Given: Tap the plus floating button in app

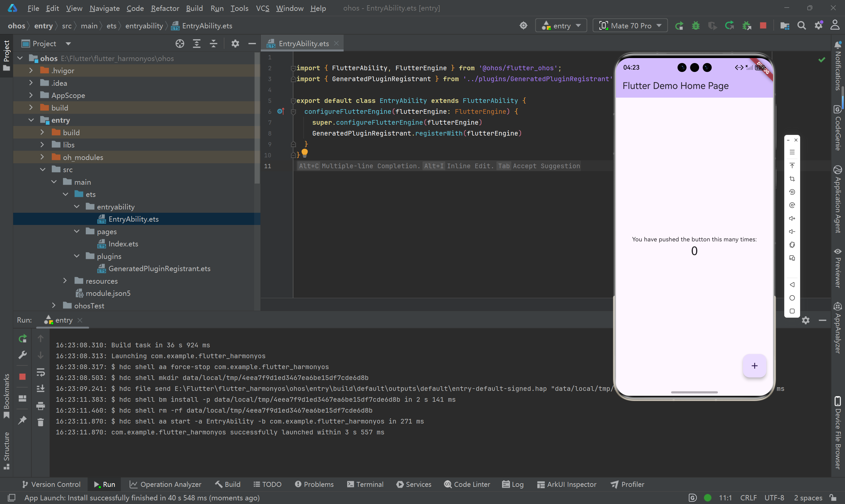Looking at the screenshot, I should pyautogui.click(x=754, y=366).
